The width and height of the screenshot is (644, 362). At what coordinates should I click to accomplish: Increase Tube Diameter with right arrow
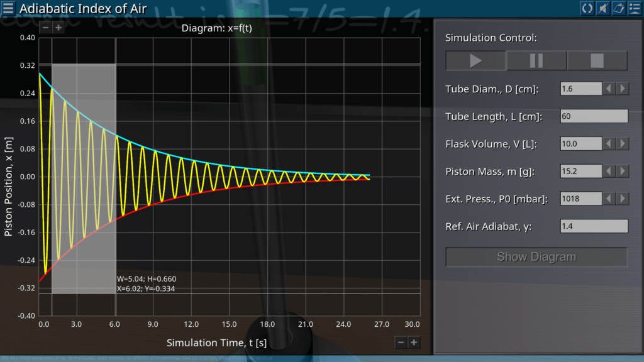click(622, 89)
